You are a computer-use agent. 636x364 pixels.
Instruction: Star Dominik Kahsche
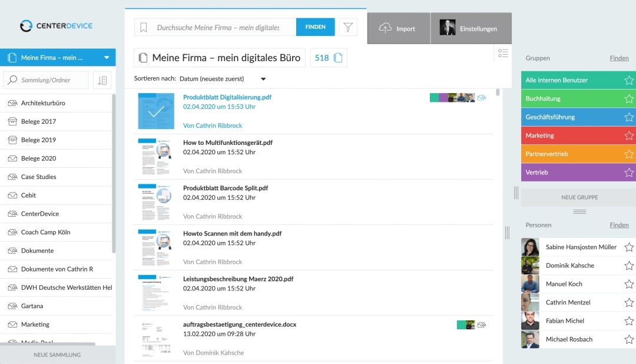[629, 266]
